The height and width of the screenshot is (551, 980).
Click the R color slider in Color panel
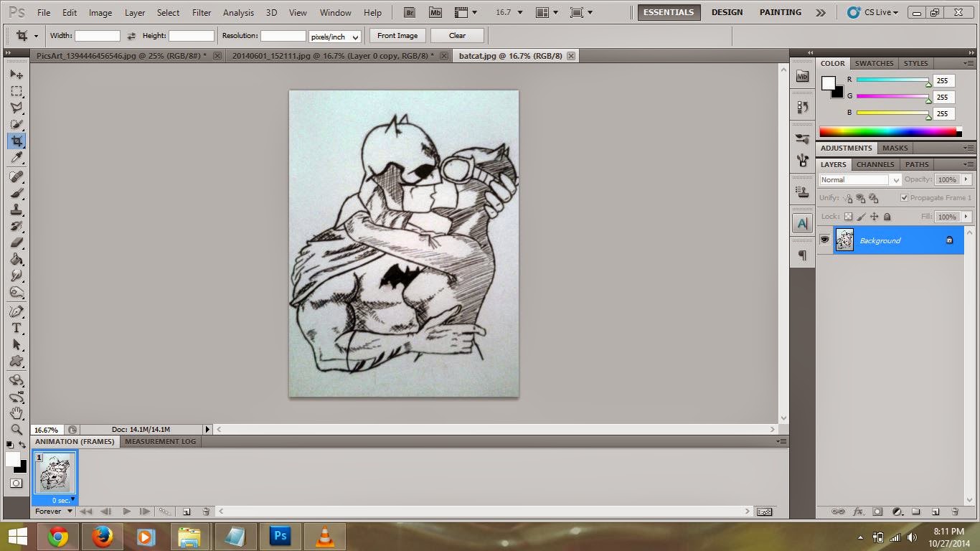pos(892,80)
